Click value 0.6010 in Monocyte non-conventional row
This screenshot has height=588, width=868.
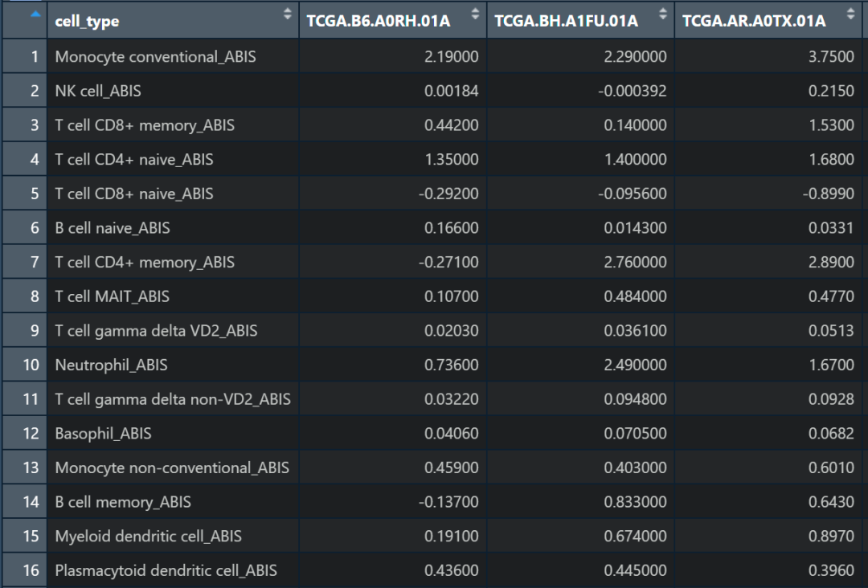(831, 468)
